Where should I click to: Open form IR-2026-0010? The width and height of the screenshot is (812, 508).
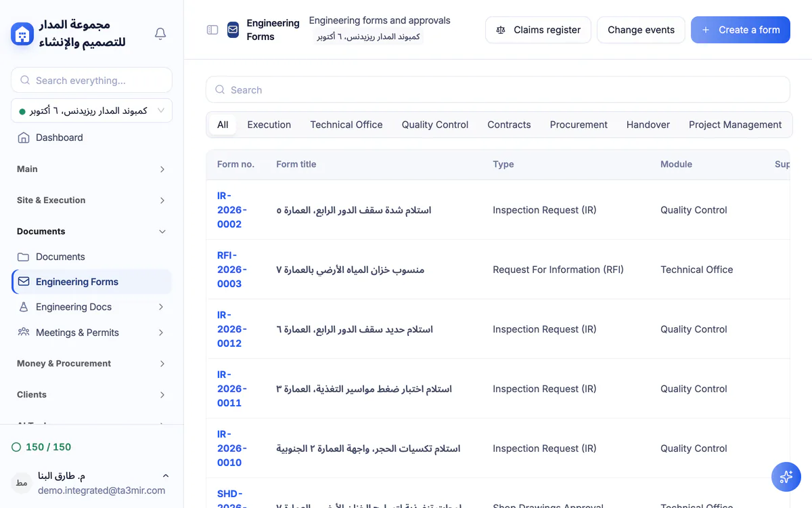pos(232,448)
